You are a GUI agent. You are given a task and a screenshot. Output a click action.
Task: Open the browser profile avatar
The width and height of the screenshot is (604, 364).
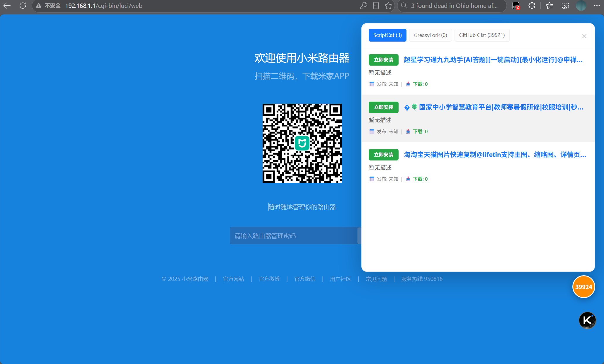tap(581, 6)
